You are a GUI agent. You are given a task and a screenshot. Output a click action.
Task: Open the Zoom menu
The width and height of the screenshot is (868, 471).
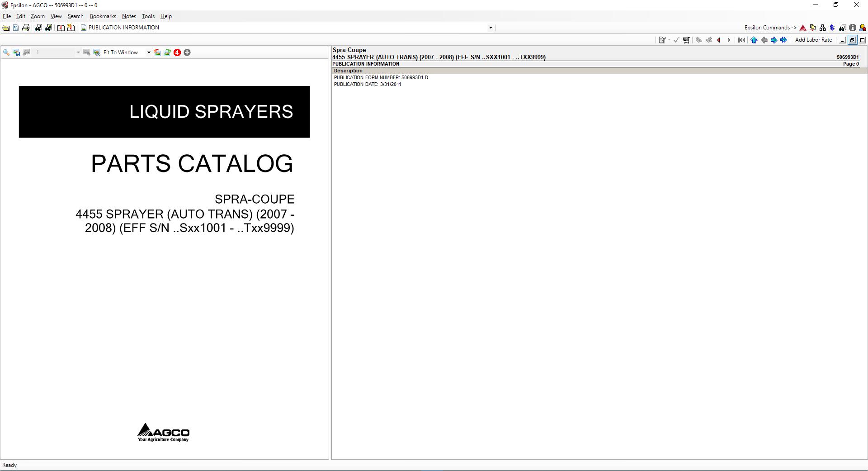pos(38,16)
